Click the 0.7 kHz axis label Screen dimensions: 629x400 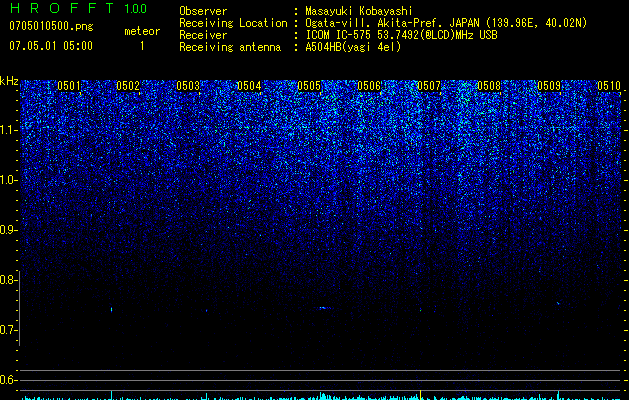[8, 330]
